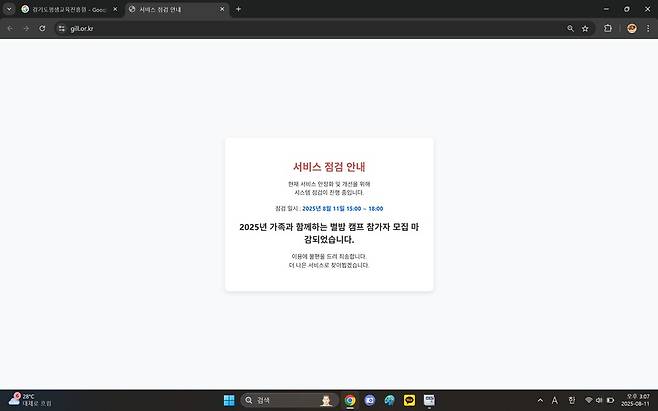Click the 시스템 점검이 진행 중입니다 line
The width and height of the screenshot is (658, 411).
[329, 193]
